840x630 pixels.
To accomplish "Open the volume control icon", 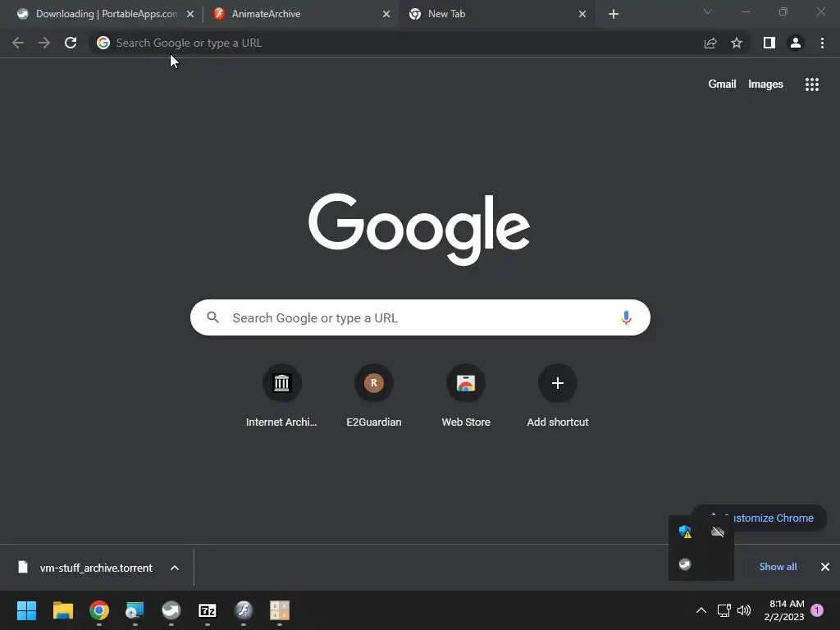I will point(744,610).
